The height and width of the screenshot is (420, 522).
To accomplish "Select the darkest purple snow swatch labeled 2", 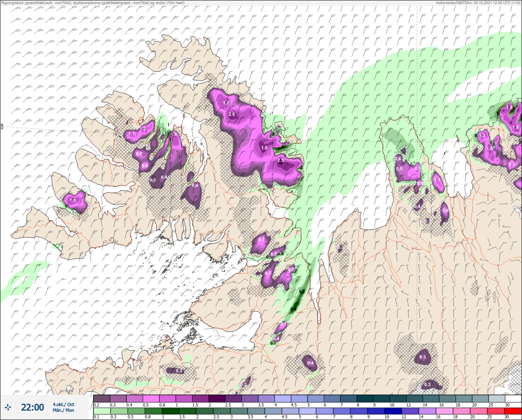I will pos(217,398).
